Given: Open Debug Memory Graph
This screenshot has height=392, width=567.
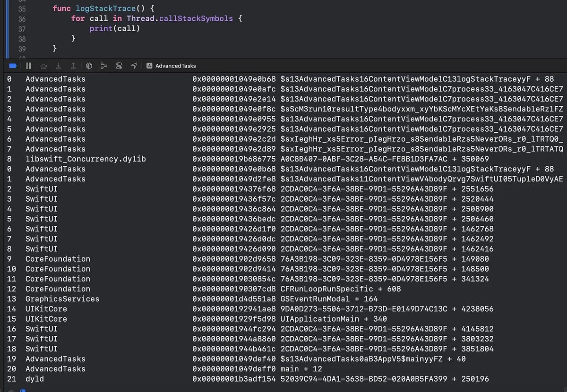Looking at the screenshot, I should [x=104, y=66].
